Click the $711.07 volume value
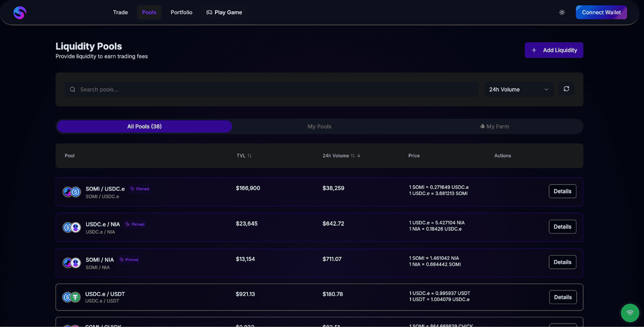 pyautogui.click(x=332, y=259)
